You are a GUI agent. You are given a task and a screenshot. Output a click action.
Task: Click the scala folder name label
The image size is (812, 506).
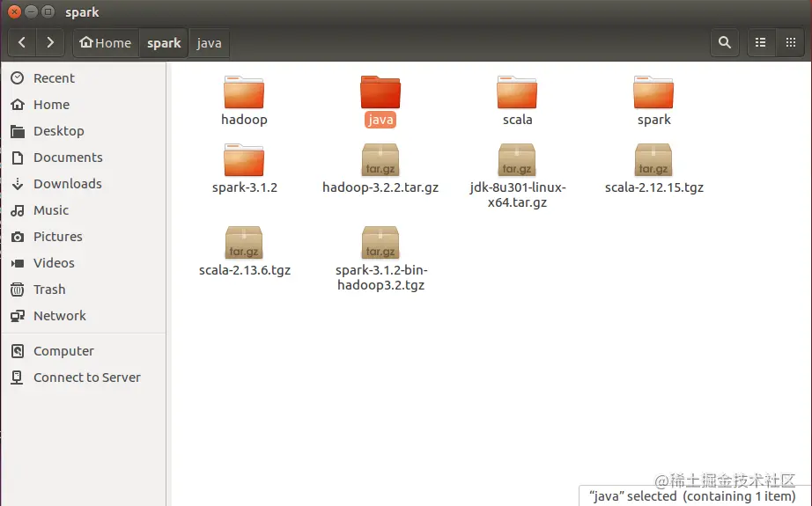517,120
